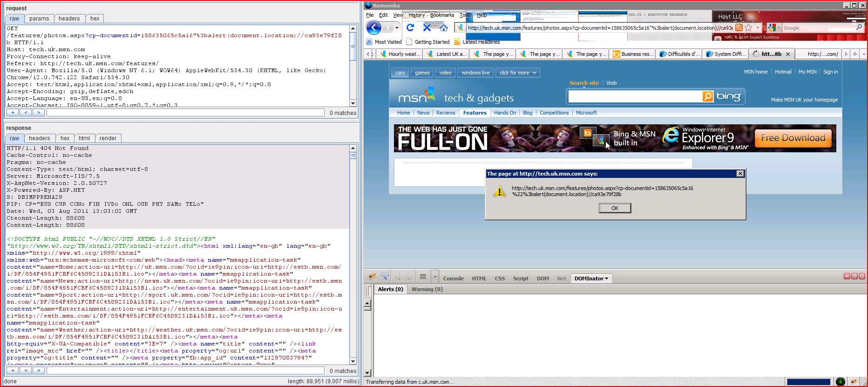868x387 pixels.
Task: Open URL history dropdown in address bar
Action: pyautogui.click(x=758, y=28)
